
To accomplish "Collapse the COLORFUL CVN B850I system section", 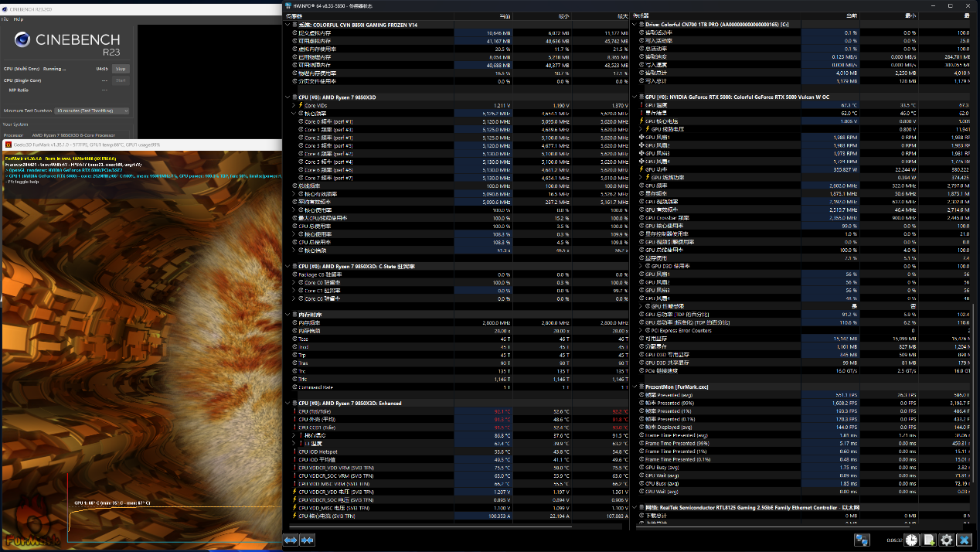I will [288, 25].
